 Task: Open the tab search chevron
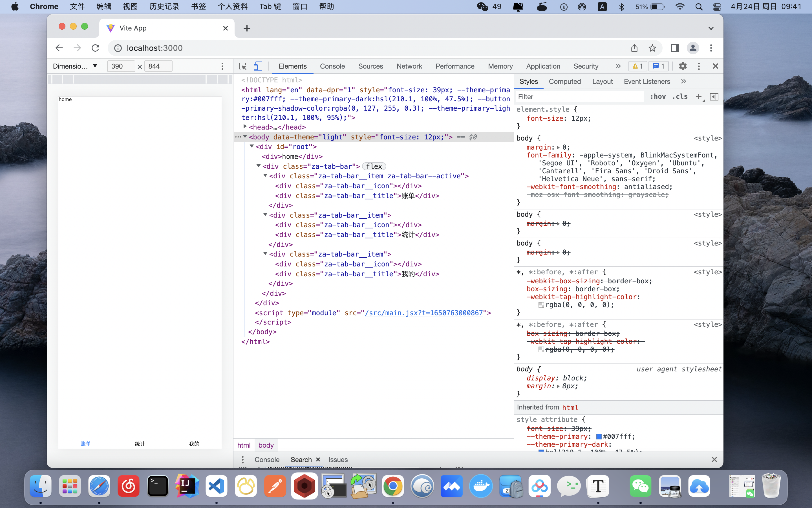point(711,28)
